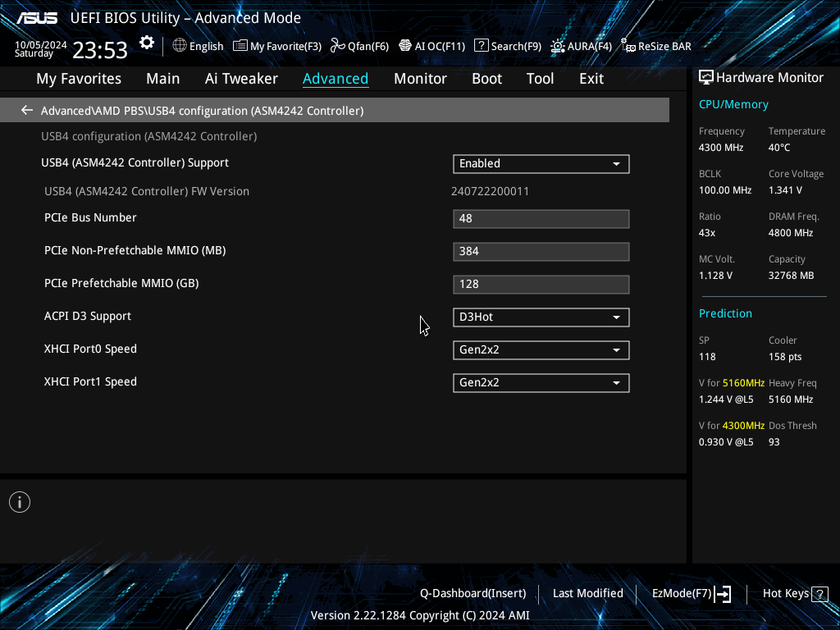This screenshot has width=840, height=630.
Task: Open ACPI D3 Support dropdown
Action: point(541,317)
